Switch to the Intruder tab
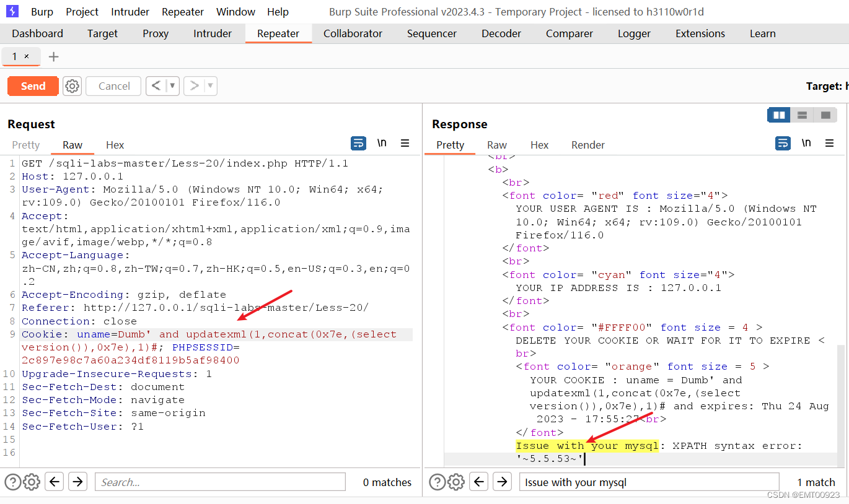This screenshot has width=849, height=504. 213,33
